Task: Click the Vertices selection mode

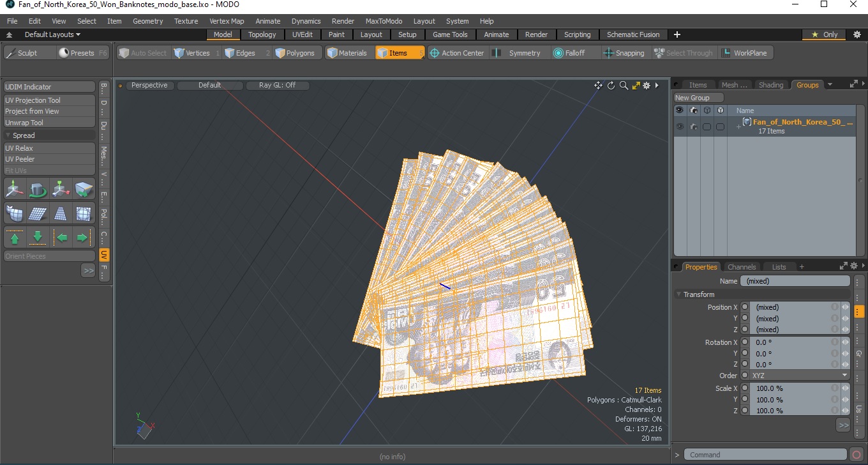Action: point(196,53)
